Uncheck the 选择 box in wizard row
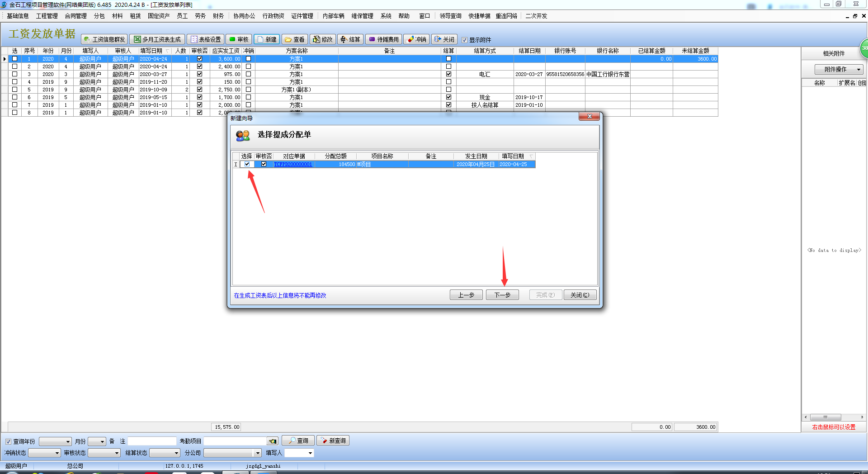Screen dimensions: 868x474 tap(247, 164)
